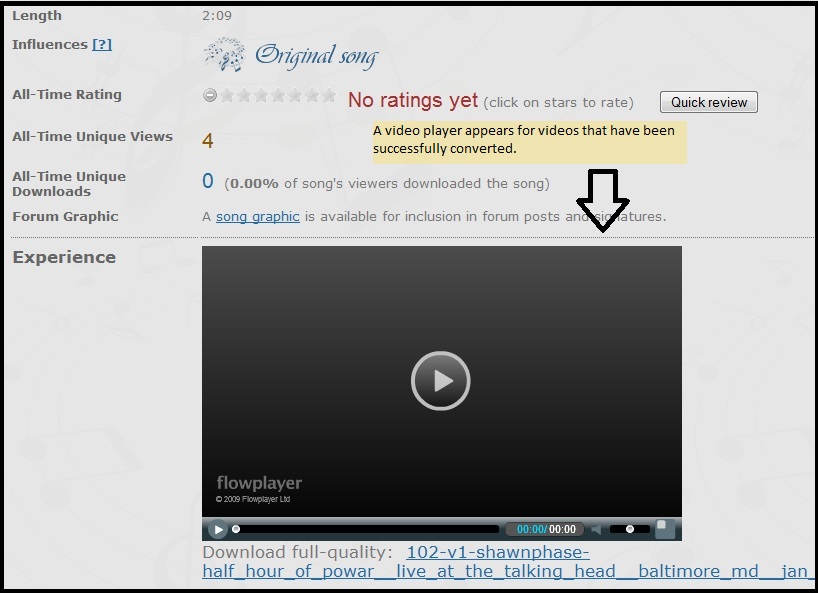The width and height of the screenshot is (818, 593).
Task: Click the 'Length' label
Action: 37,16
